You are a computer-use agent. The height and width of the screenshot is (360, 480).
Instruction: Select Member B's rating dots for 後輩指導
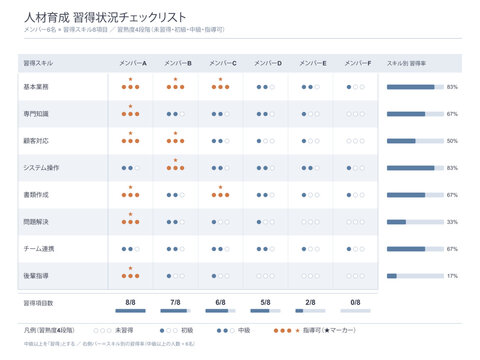point(175,276)
